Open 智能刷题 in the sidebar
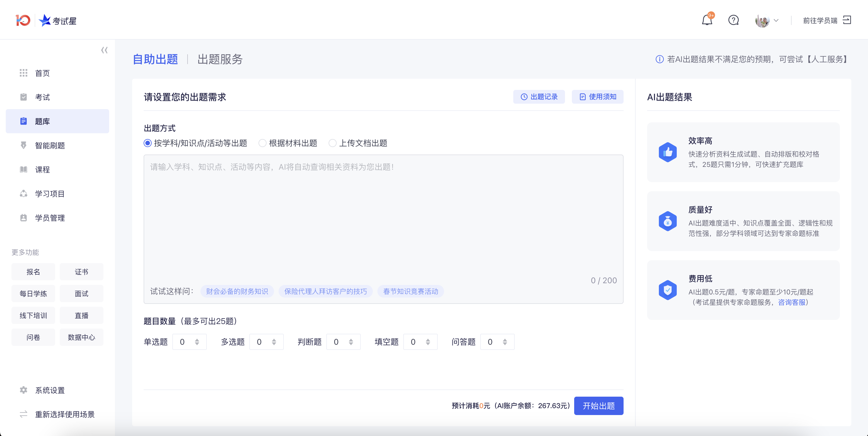The height and width of the screenshot is (436, 868). (57, 146)
